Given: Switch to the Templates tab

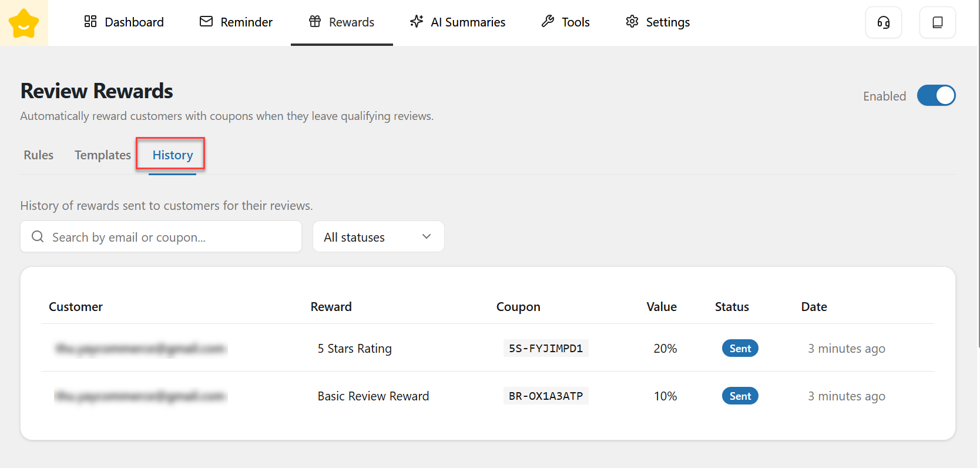Looking at the screenshot, I should (x=103, y=155).
